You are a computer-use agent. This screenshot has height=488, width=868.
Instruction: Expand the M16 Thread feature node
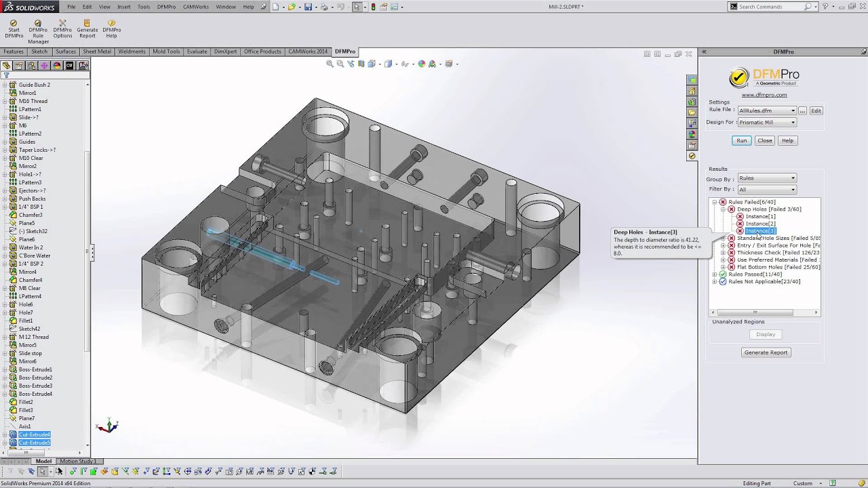point(5,101)
